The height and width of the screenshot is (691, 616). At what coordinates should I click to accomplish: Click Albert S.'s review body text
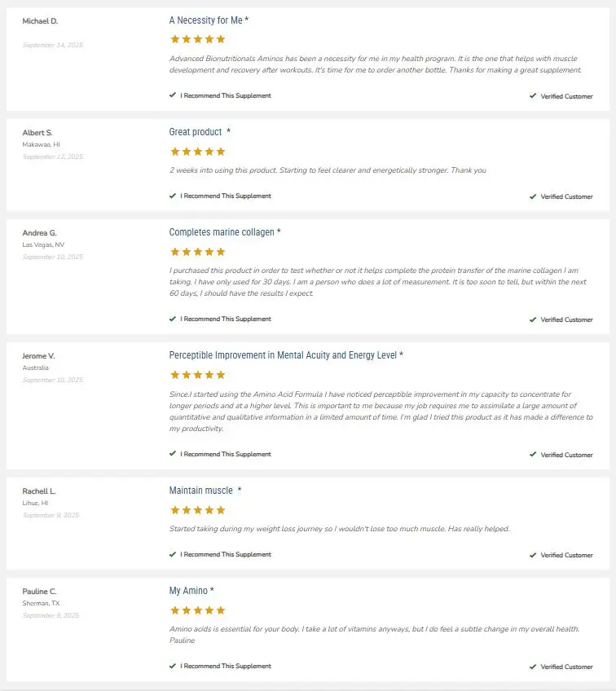coord(328,170)
